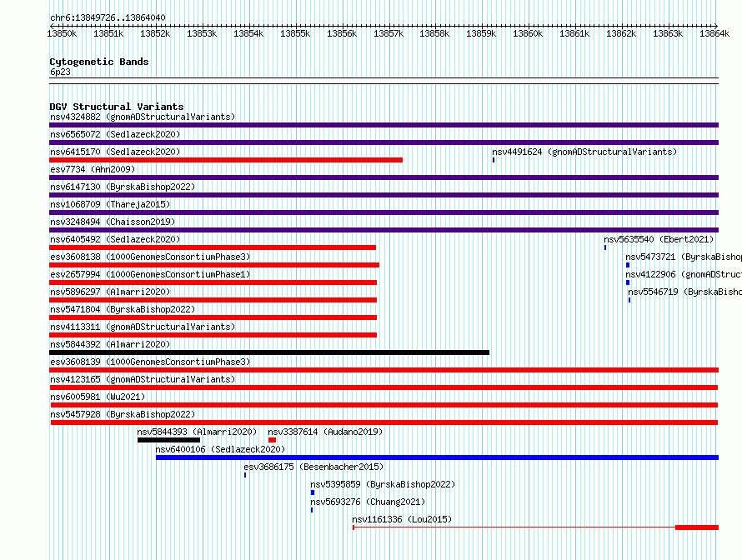Click the blue nsv5635540 marker

[x=605, y=247]
